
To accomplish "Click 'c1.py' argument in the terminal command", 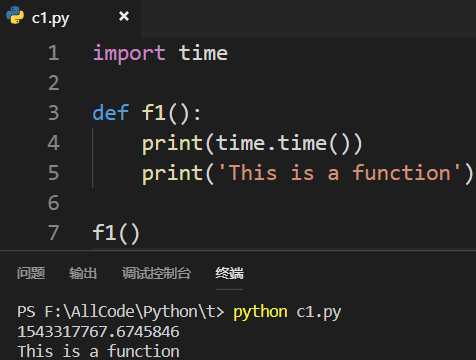I will (x=319, y=312).
